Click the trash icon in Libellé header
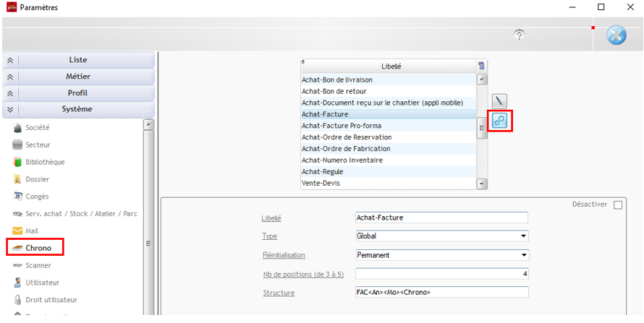This screenshot has width=644, height=323. pyautogui.click(x=482, y=66)
